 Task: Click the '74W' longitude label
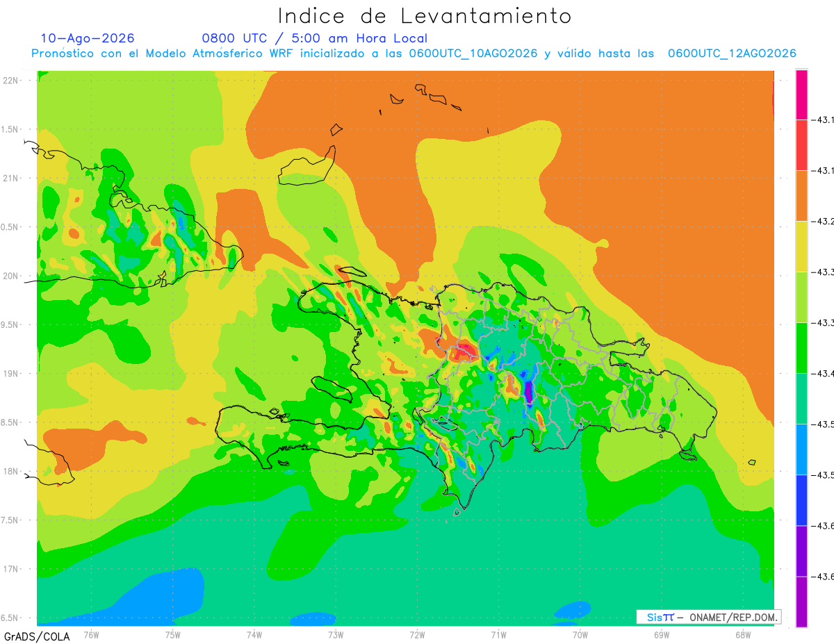tap(254, 634)
